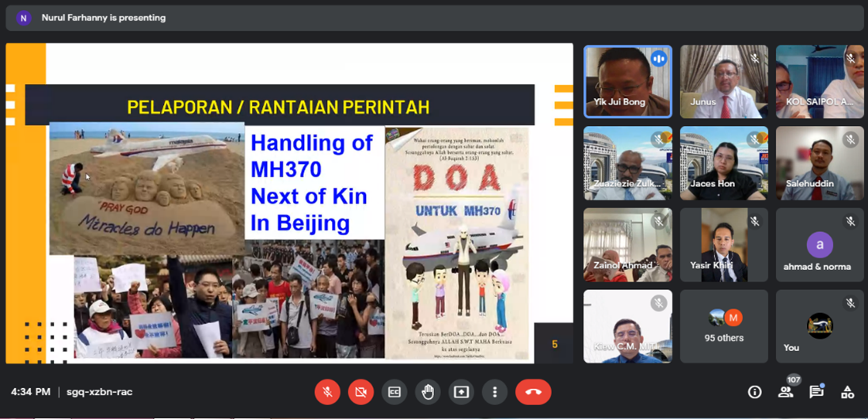Click the ahmad & norma avatar tile
Screen dimensions: 868x419
(820, 245)
